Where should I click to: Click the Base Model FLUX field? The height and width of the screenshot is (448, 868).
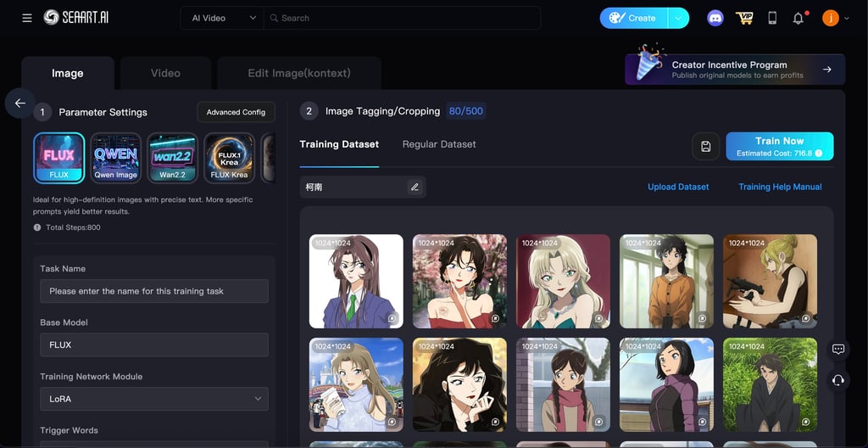click(x=154, y=344)
